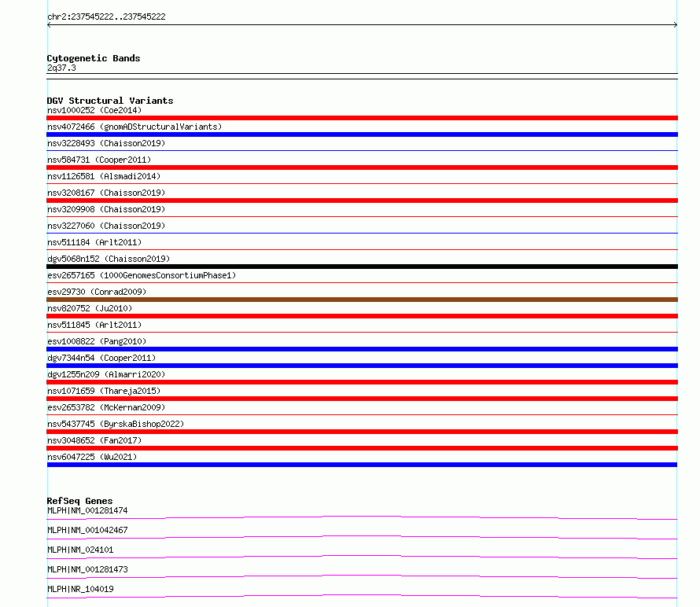Click the blue bar under nsv6047225

[x=362, y=465]
